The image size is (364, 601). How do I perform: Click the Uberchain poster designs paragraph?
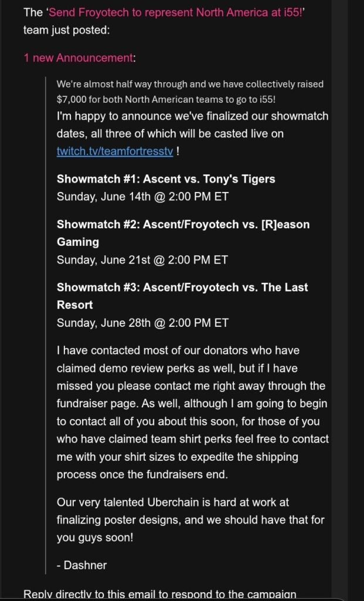click(190, 519)
